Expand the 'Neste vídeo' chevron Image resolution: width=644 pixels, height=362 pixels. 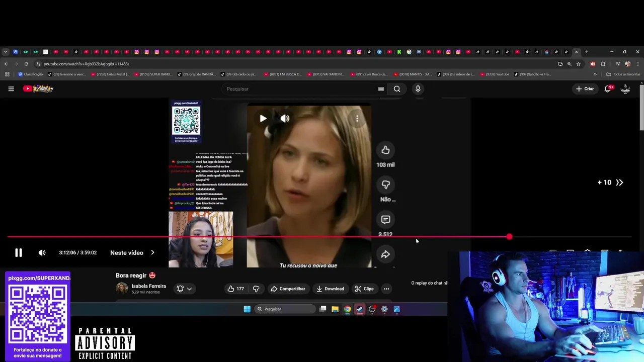(152, 253)
